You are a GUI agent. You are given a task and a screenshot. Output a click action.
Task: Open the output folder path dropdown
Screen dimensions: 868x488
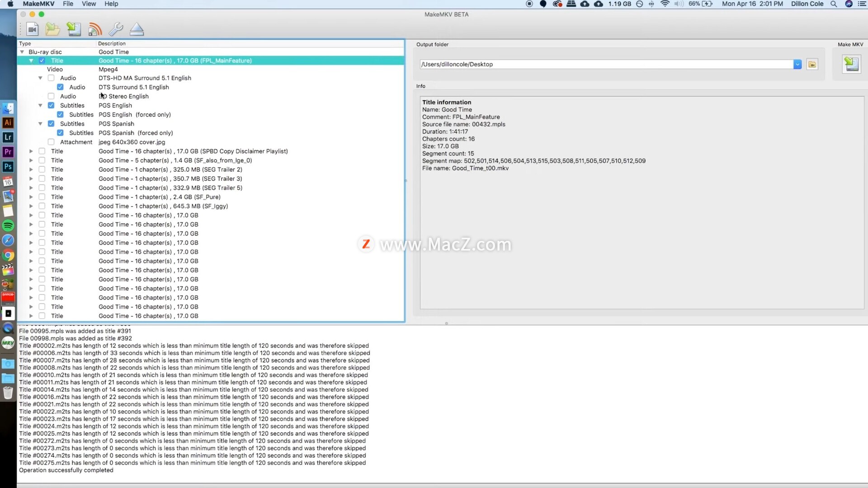pos(797,65)
